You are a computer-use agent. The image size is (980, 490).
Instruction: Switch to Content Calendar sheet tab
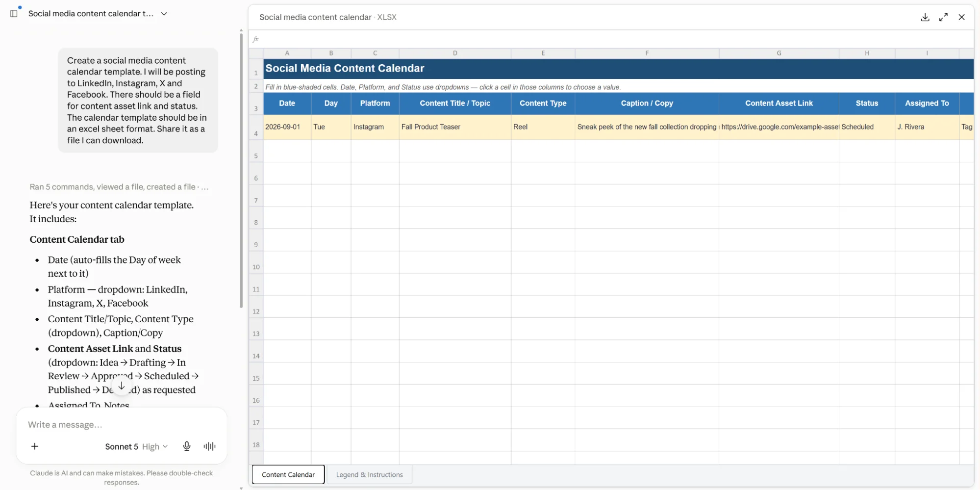pos(288,474)
